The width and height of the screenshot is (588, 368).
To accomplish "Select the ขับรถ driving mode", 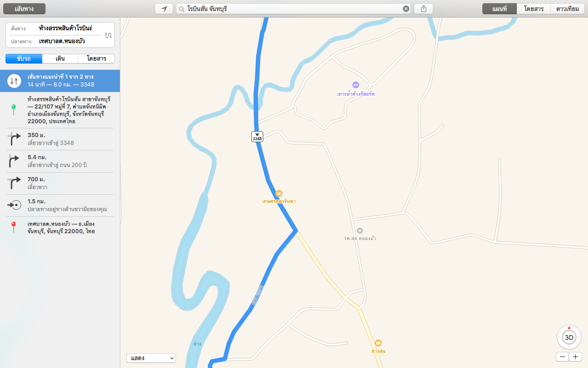I will click(x=24, y=58).
